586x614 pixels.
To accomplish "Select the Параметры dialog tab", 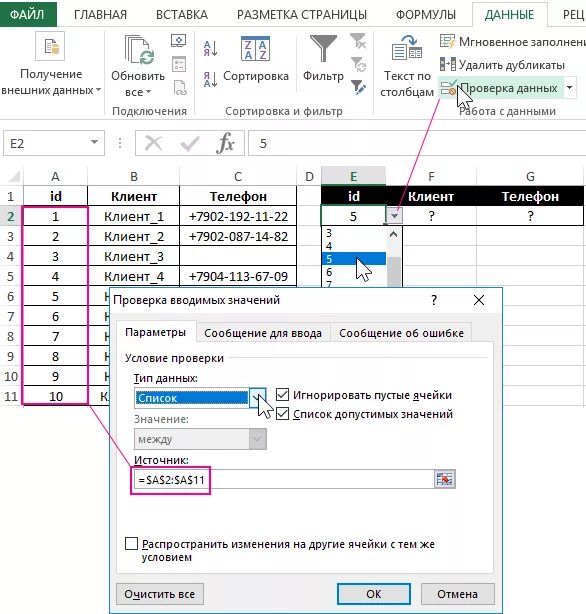I will (x=156, y=332).
